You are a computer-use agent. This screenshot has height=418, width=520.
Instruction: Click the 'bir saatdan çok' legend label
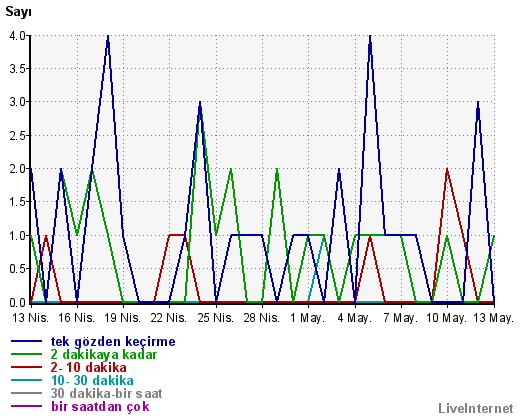click(x=100, y=407)
